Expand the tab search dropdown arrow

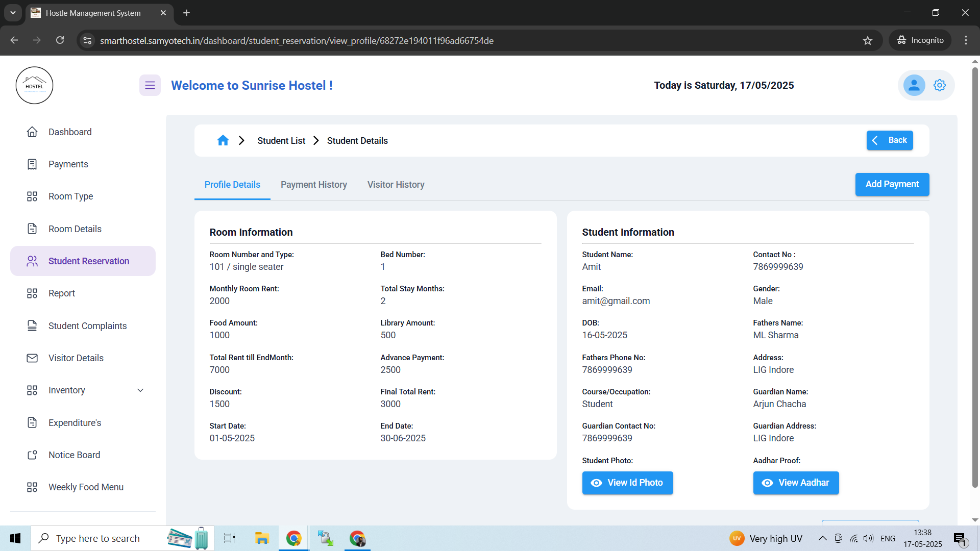[x=13, y=13]
